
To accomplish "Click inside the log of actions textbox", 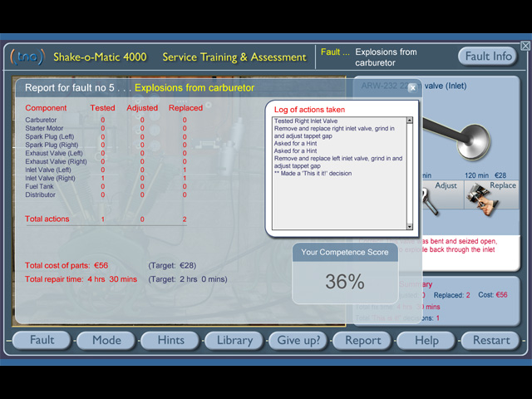I will click(339, 173).
